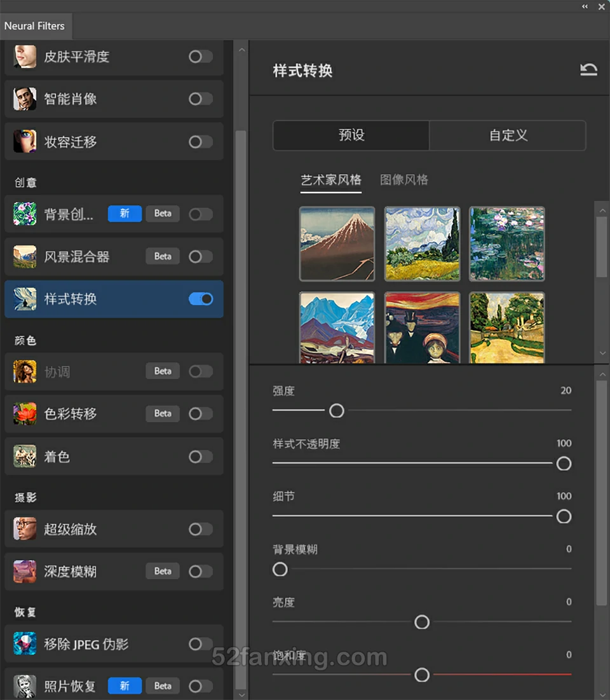Image resolution: width=610 pixels, height=700 pixels.
Task: Switch on the 着色 filter
Action: tap(200, 456)
